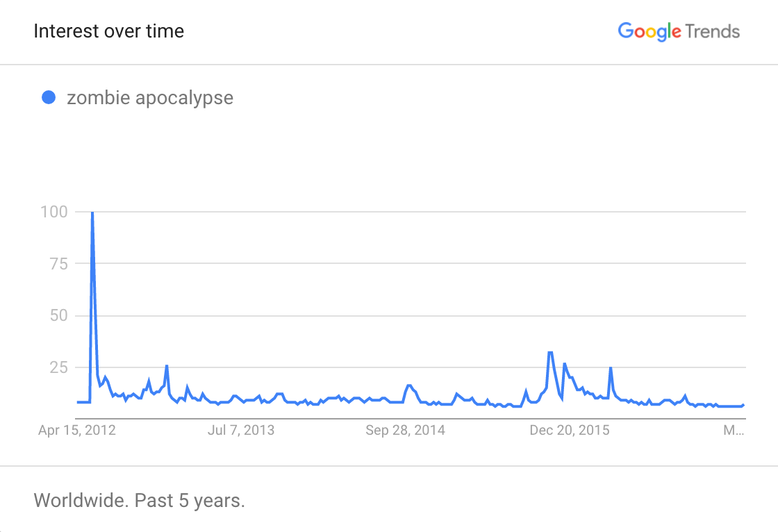Click the Interest over time heading
The width and height of the screenshot is (778, 532).
pos(108,31)
